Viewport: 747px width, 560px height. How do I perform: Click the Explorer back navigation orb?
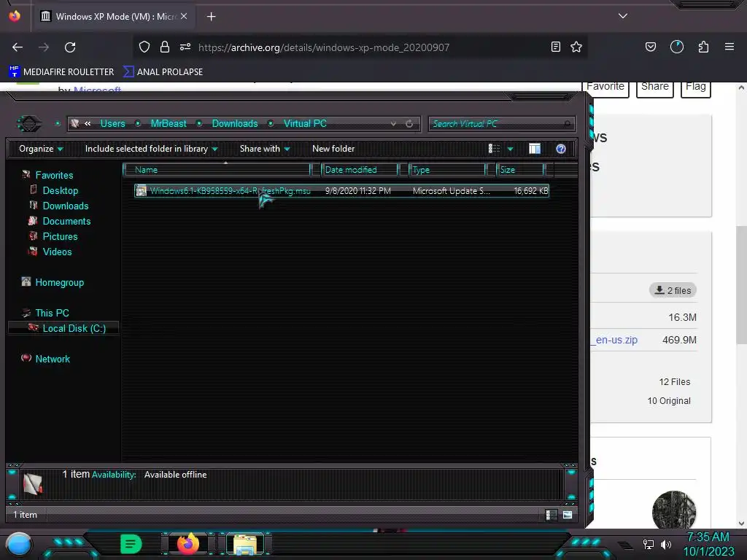[x=29, y=124]
